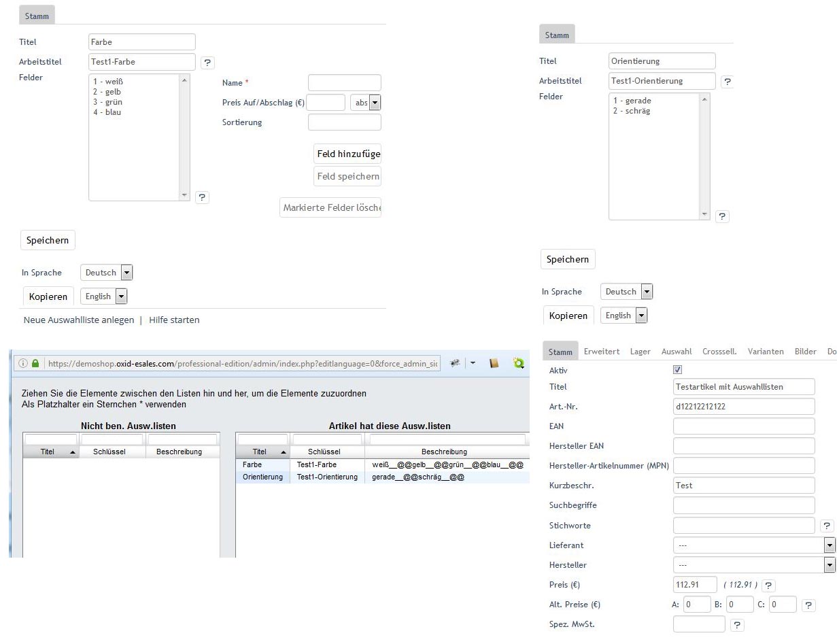Select the Orientierung row in assigned lists
The width and height of the screenshot is (837, 644).
(383, 477)
